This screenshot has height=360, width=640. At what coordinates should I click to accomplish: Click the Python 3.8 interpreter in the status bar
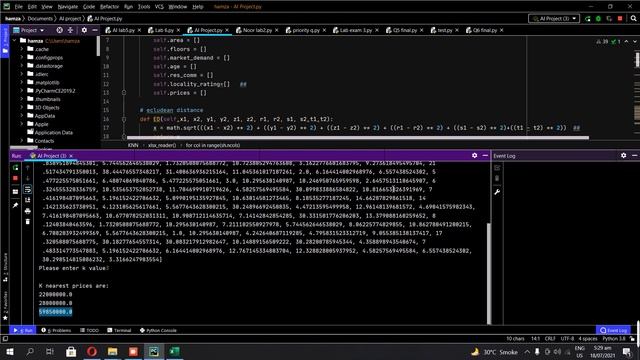pos(614,339)
